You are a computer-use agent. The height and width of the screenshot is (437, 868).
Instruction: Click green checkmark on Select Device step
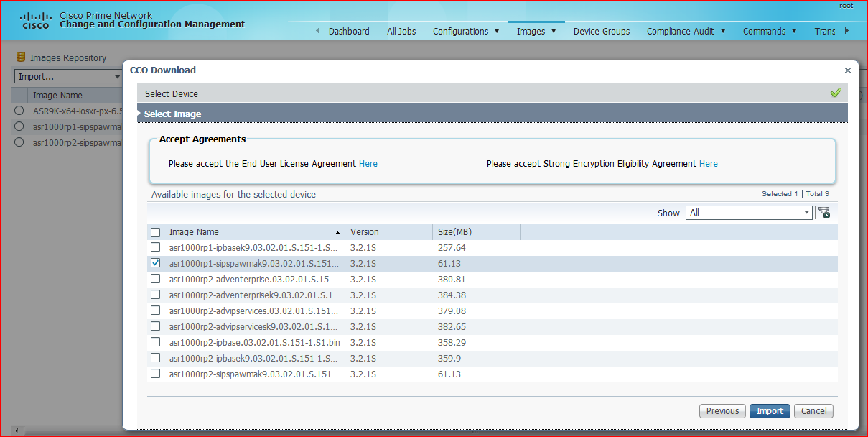[836, 93]
